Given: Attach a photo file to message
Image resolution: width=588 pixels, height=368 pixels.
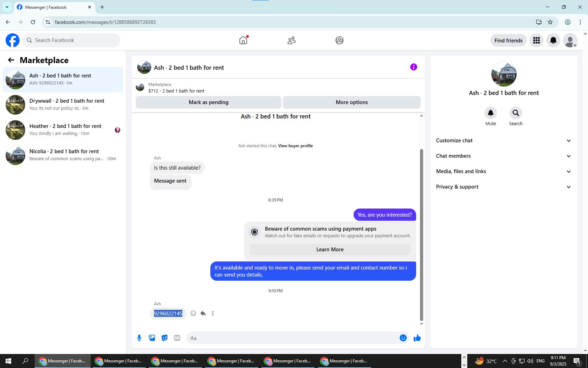Looking at the screenshot, I should click(x=152, y=338).
